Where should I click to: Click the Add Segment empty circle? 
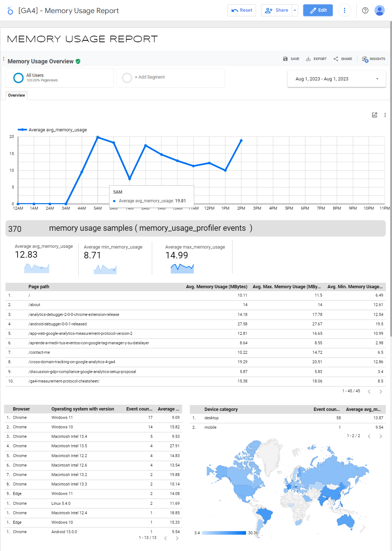[127, 78]
